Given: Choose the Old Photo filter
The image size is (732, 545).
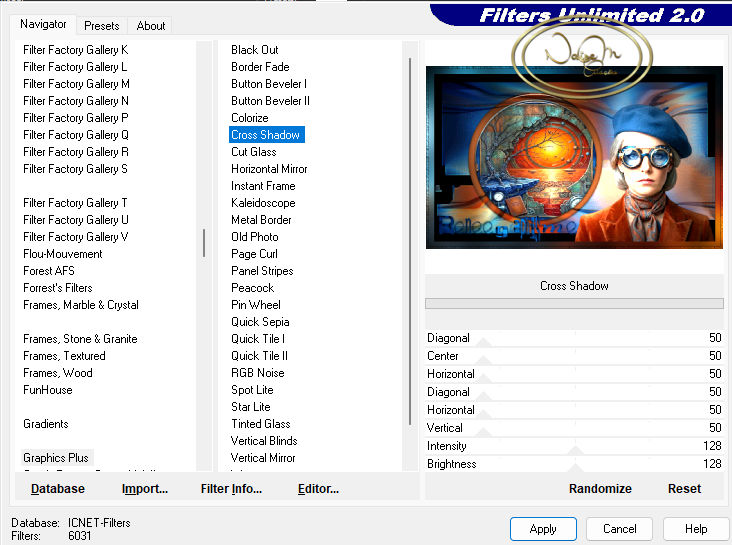Looking at the screenshot, I should (254, 237).
